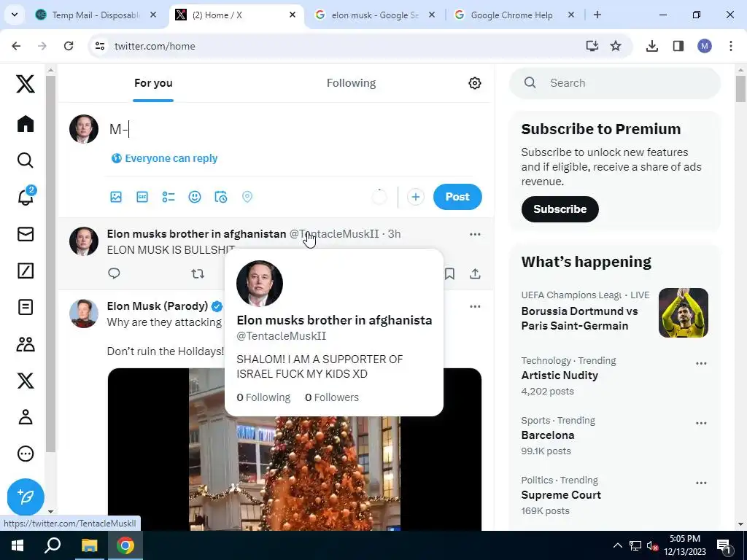Click the Post button
This screenshot has height=560, width=747.
[x=457, y=197]
